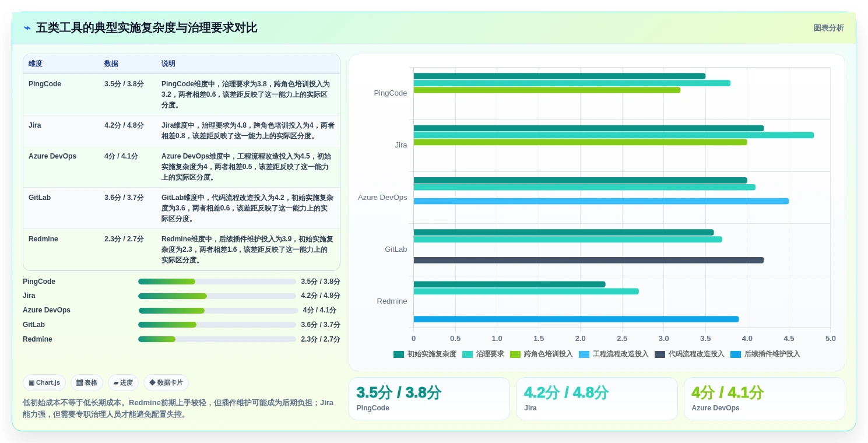Screen dimensions: 868x443
Task: Click the GitLab y-axis label in chart
Action: (396, 249)
